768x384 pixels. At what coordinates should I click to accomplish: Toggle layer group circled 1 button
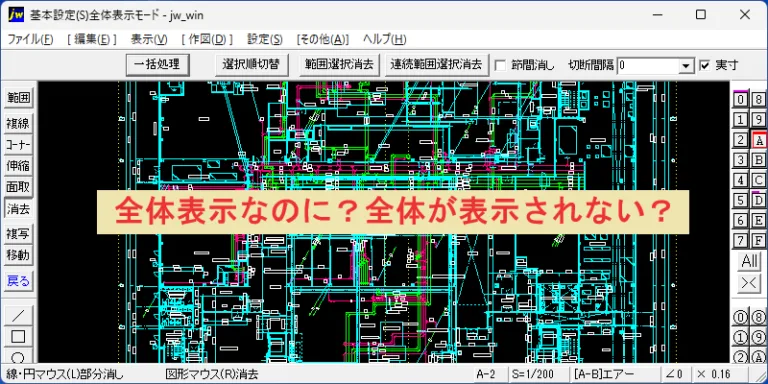click(x=741, y=337)
